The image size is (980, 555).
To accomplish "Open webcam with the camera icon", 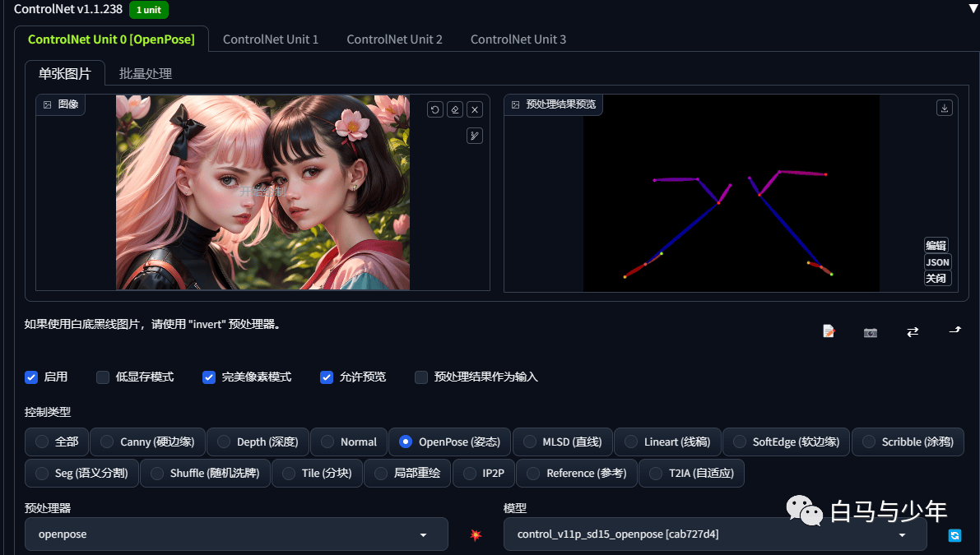I will click(871, 332).
